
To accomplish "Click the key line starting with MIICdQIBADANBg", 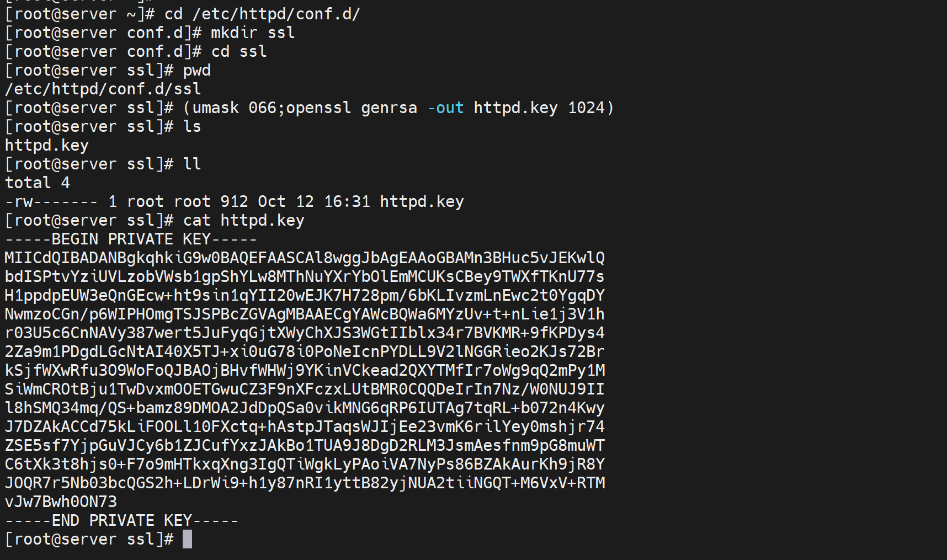I will point(304,258).
